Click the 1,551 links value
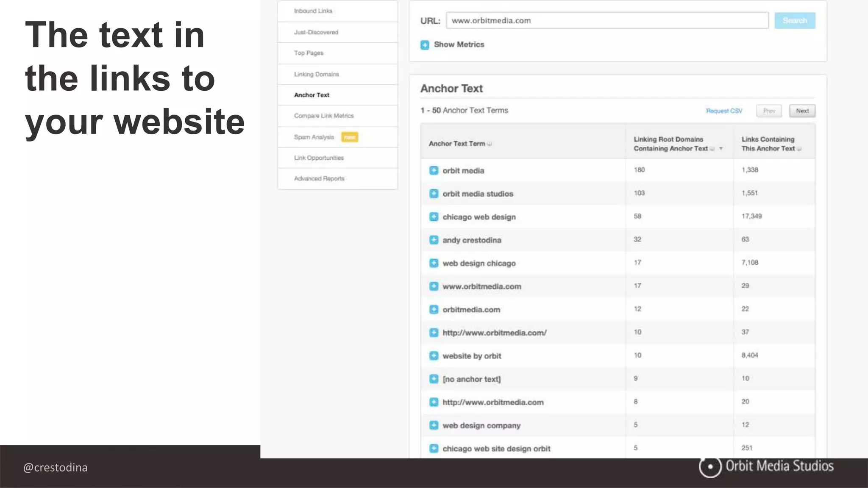This screenshot has height=488, width=868. tap(749, 193)
